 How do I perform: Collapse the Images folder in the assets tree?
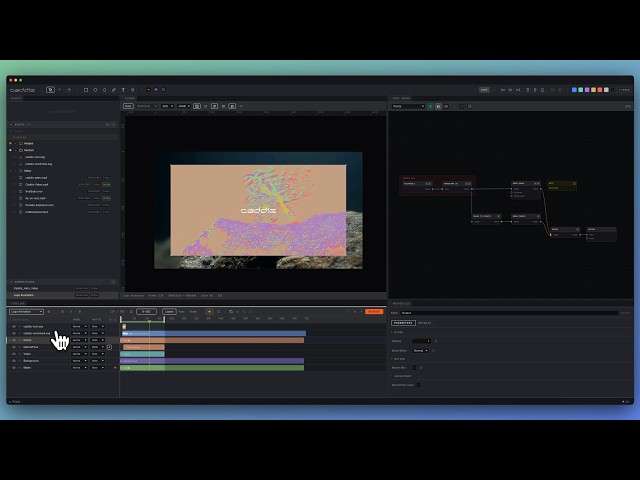coord(16,144)
